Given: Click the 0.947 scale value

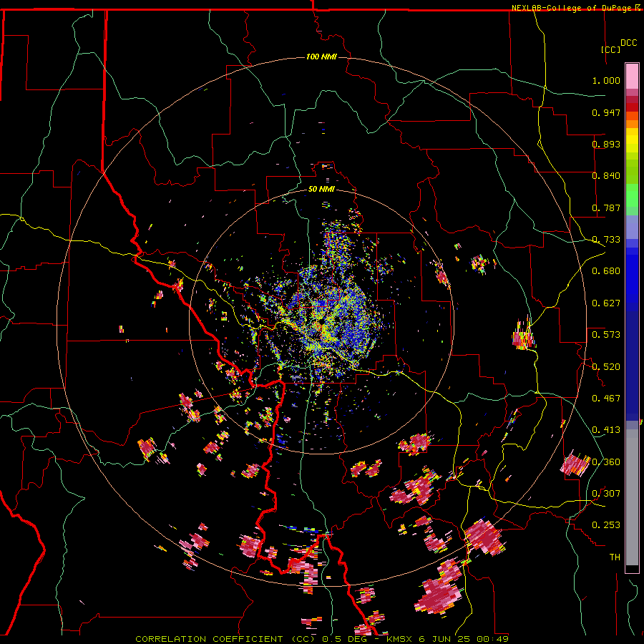Looking at the screenshot, I should pyautogui.click(x=606, y=112).
